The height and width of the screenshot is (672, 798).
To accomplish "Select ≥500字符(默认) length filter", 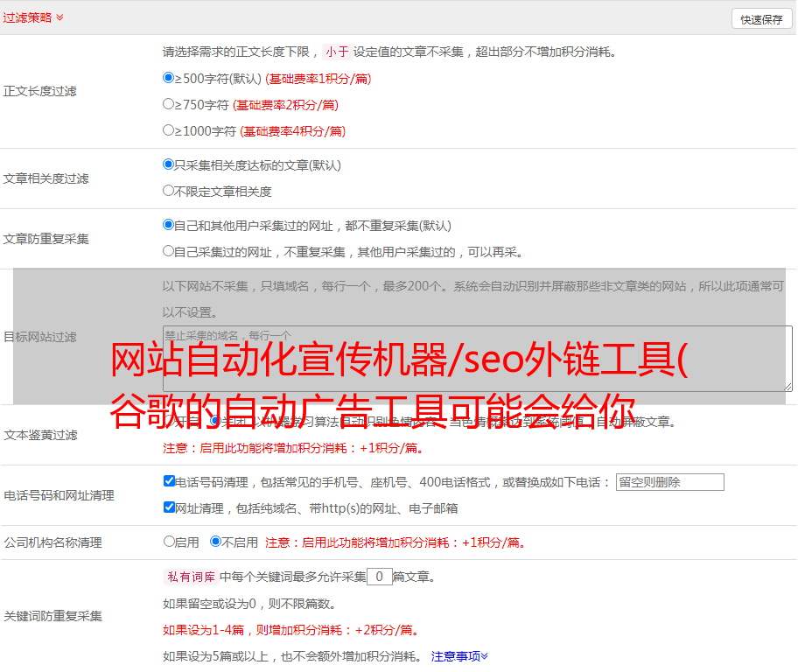I will tap(168, 78).
